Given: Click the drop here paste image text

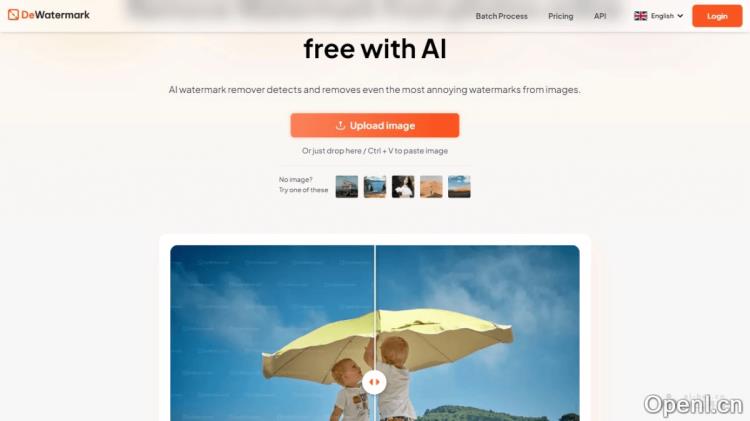Looking at the screenshot, I should [x=375, y=151].
